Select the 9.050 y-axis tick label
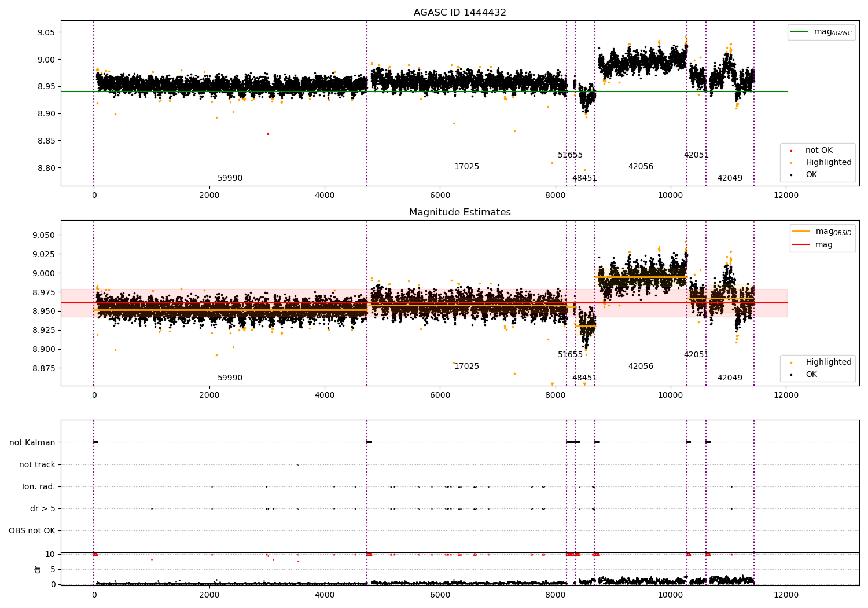868x608 pixels. (x=45, y=235)
